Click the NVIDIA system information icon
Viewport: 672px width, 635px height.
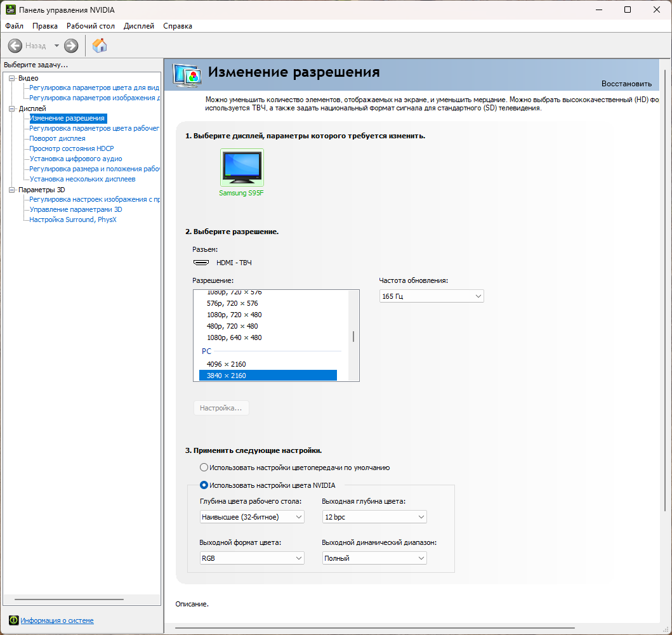(14, 620)
